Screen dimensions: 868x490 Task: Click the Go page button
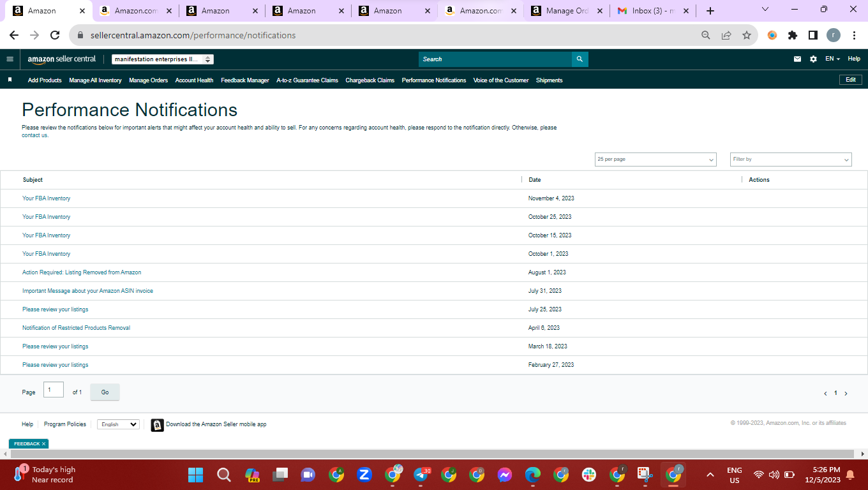(x=105, y=392)
